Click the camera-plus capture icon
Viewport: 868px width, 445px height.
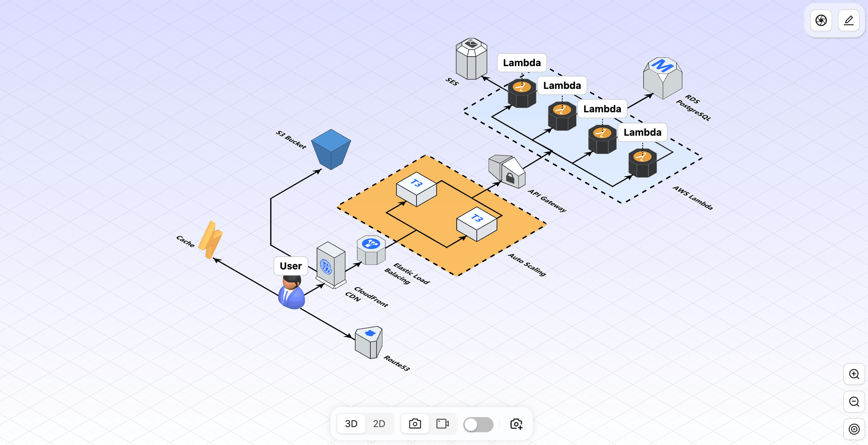click(x=516, y=424)
